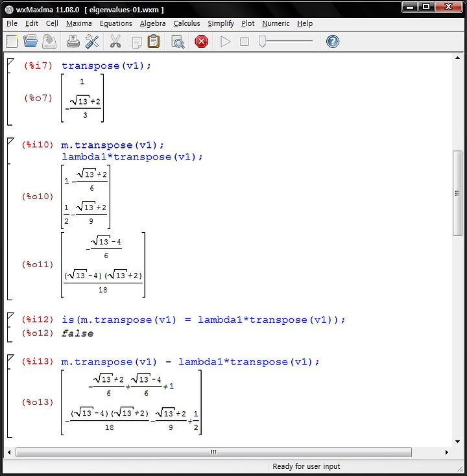Open the File menu

coord(12,23)
